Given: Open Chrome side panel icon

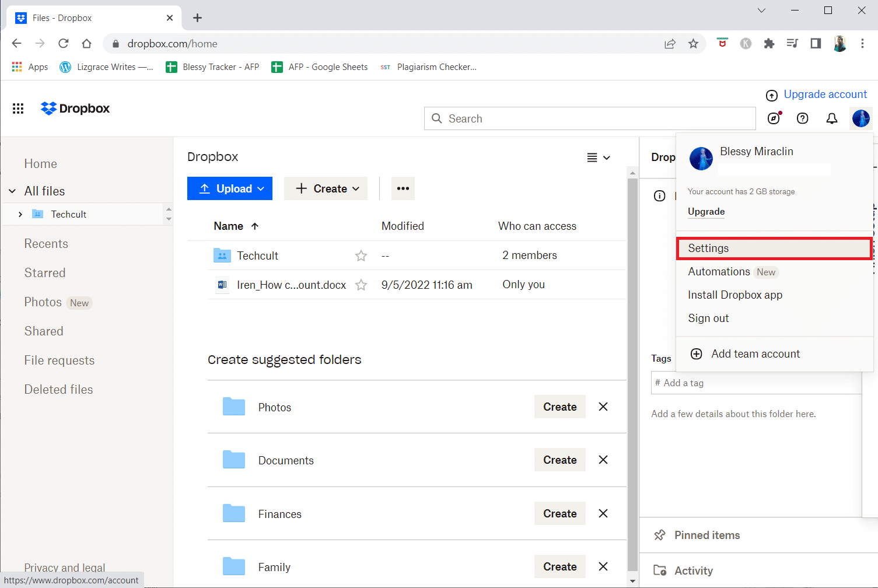Looking at the screenshot, I should tap(816, 44).
